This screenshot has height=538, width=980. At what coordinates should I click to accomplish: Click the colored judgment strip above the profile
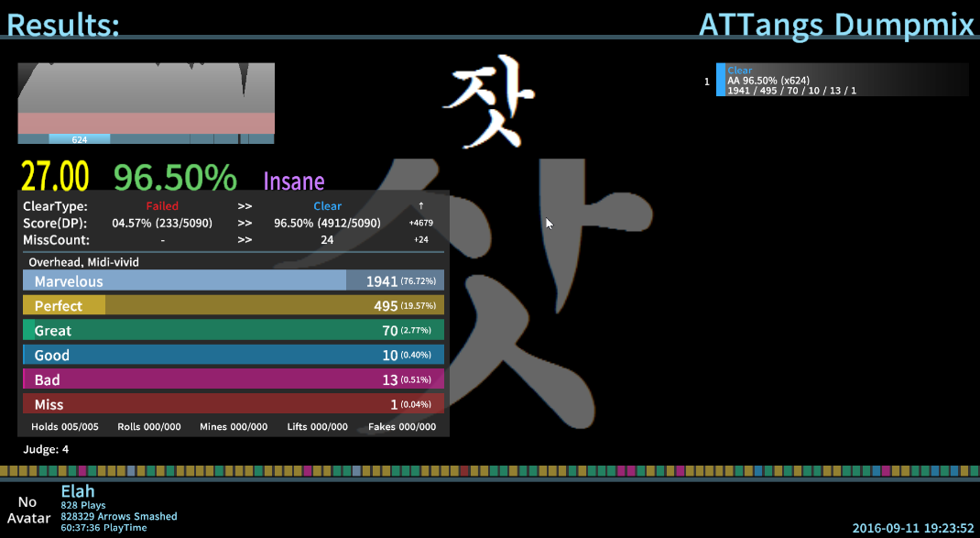(490, 471)
